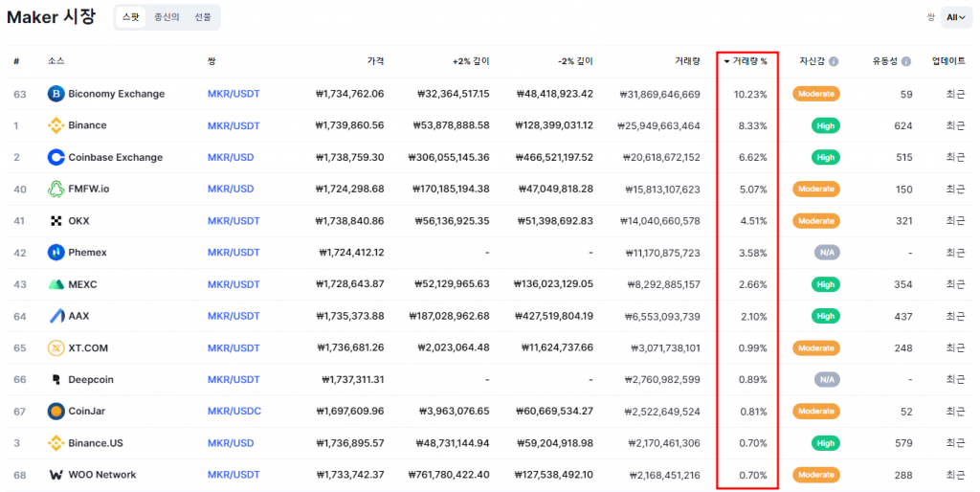The width and height of the screenshot is (980, 492).
Task: Click the Binance.US logo icon
Action: [56, 443]
